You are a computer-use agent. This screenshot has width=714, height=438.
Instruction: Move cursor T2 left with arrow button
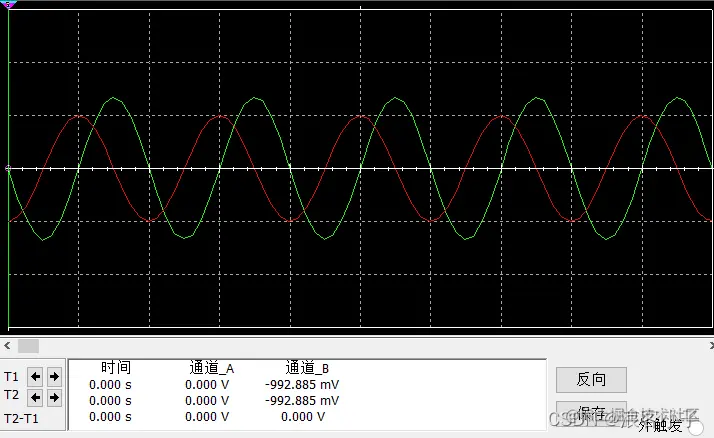pyautogui.click(x=35, y=397)
